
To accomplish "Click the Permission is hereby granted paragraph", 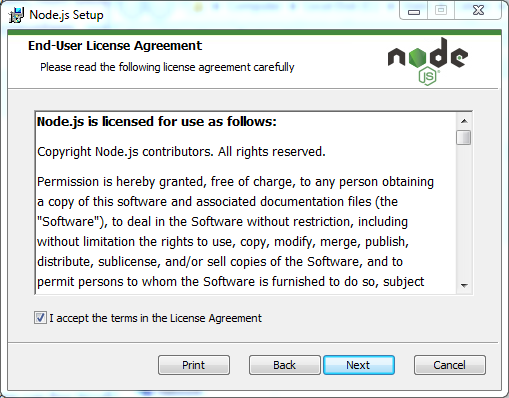I will [235, 231].
